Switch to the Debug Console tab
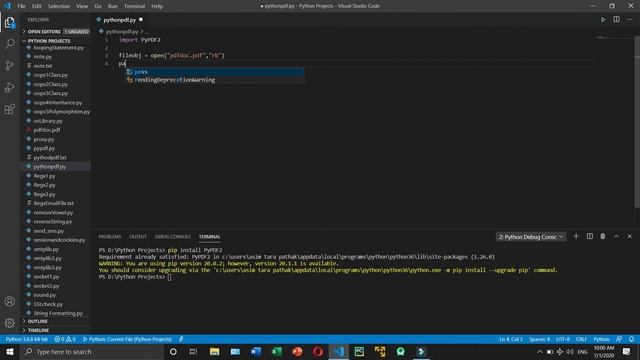Screen dimensions: 640x360 (x=172, y=237)
